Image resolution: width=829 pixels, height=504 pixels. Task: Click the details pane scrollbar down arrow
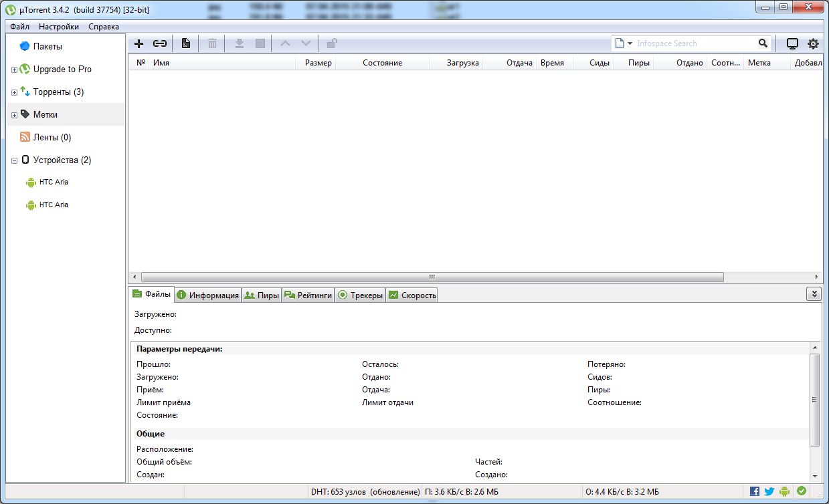click(x=814, y=476)
